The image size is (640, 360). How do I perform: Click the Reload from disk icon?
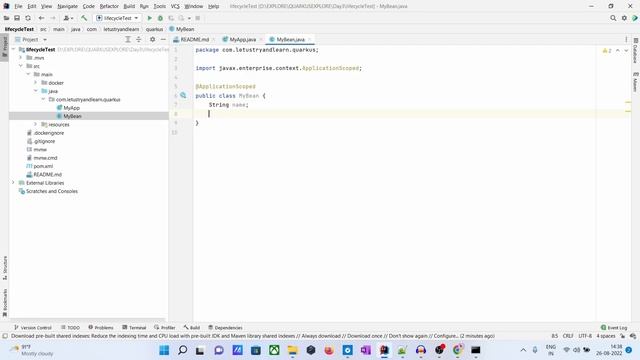point(28,18)
